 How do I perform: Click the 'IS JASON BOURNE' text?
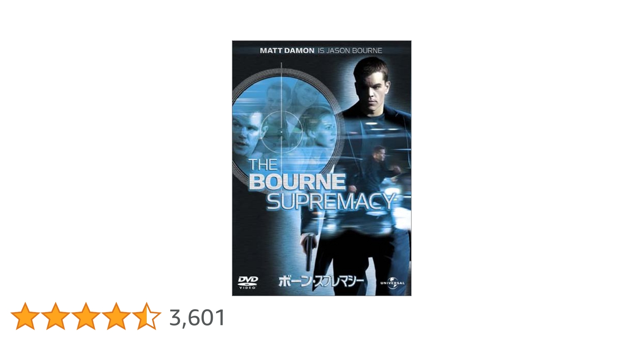point(350,51)
